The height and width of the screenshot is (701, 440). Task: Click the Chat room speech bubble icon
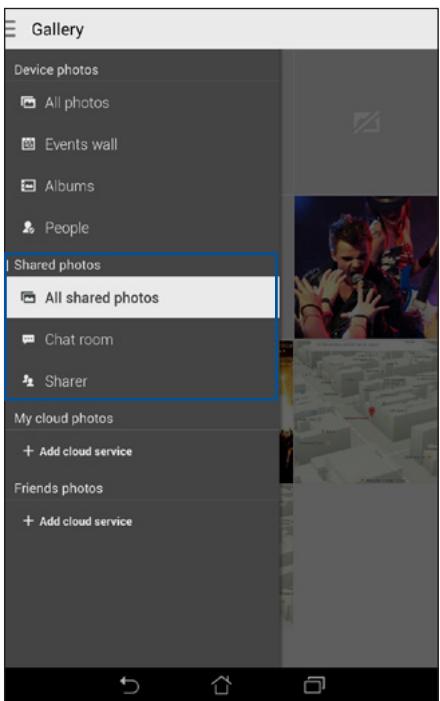(28, 339)
